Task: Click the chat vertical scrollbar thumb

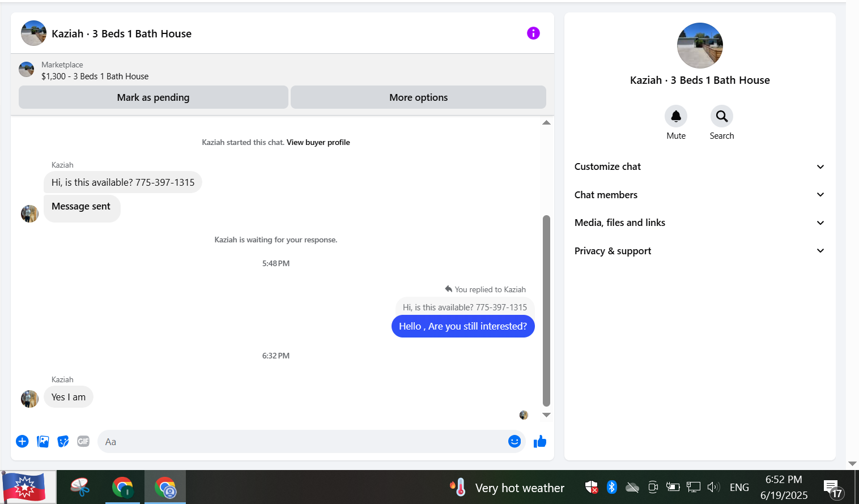Action: tap(546, 311)
